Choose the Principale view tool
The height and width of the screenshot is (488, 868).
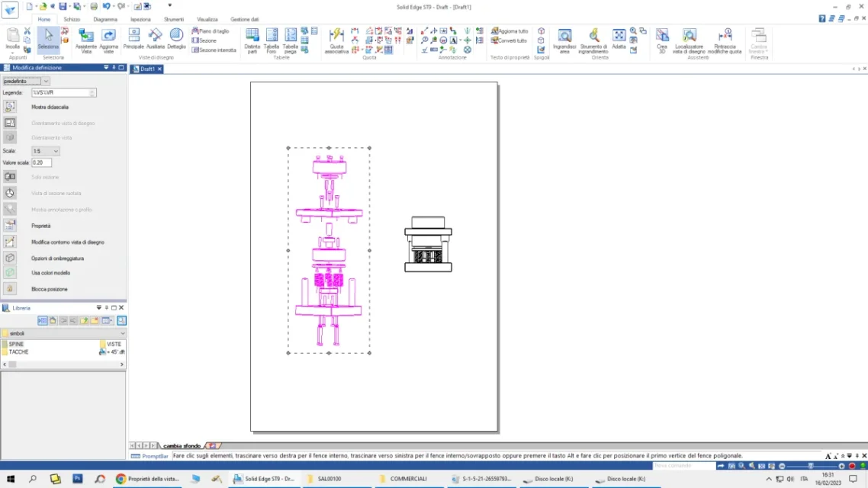click(133, 39)
